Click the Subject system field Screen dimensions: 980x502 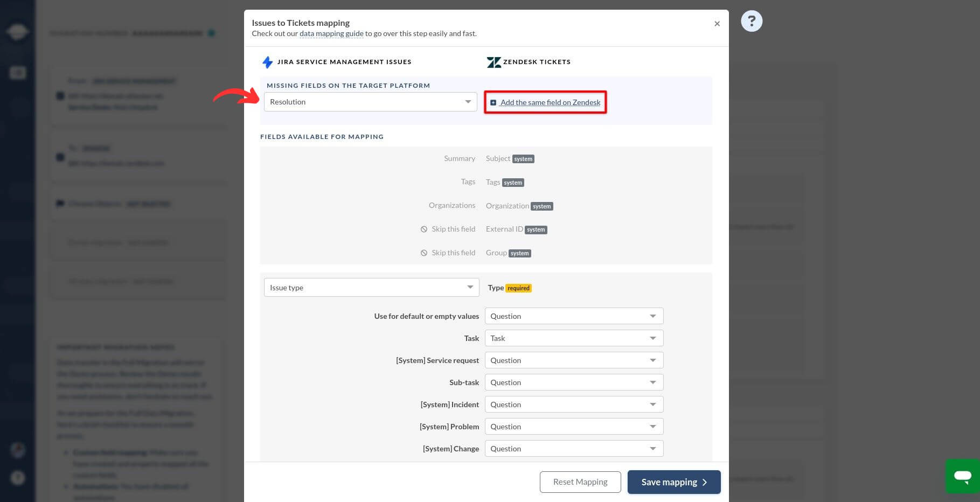coord(510,158)
